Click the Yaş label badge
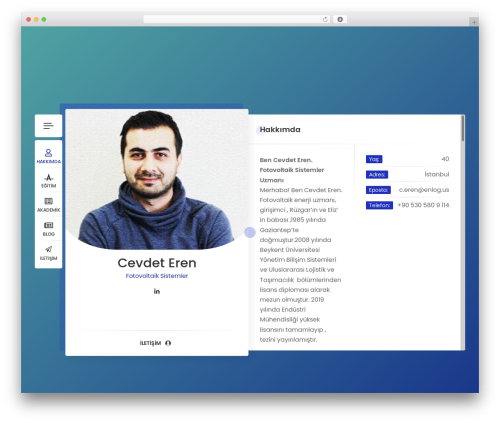The width and height of the screenshot is (500, 423). pos(374,159)
